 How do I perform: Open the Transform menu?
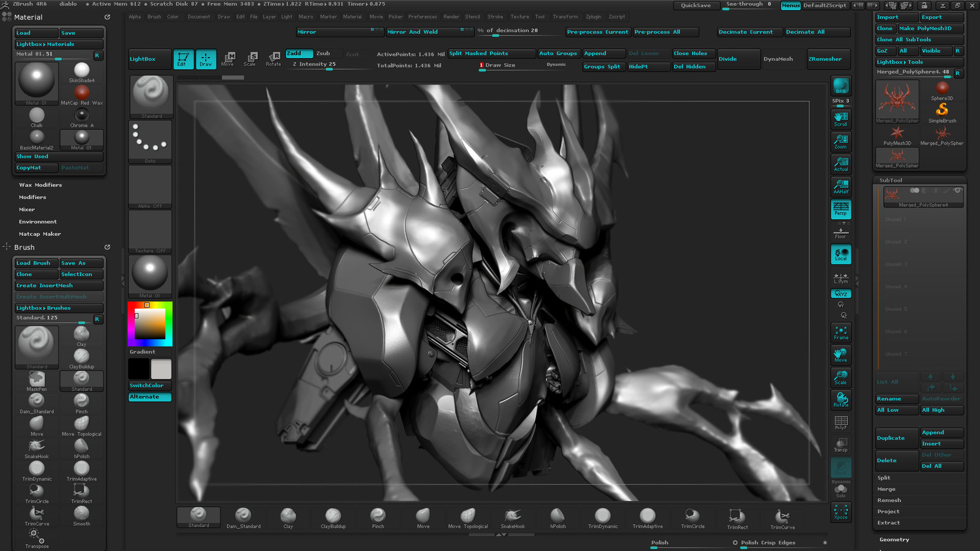(565, 17)
